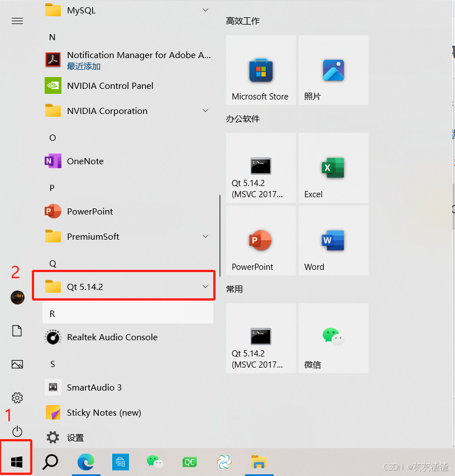455x476 pixels.
Task: Open Realtek Audio Console
Action: tap(128, 337)
